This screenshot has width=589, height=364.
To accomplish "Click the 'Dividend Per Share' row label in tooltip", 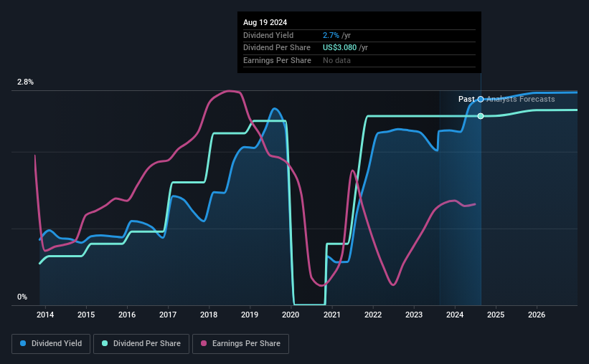I will [277, 48].
